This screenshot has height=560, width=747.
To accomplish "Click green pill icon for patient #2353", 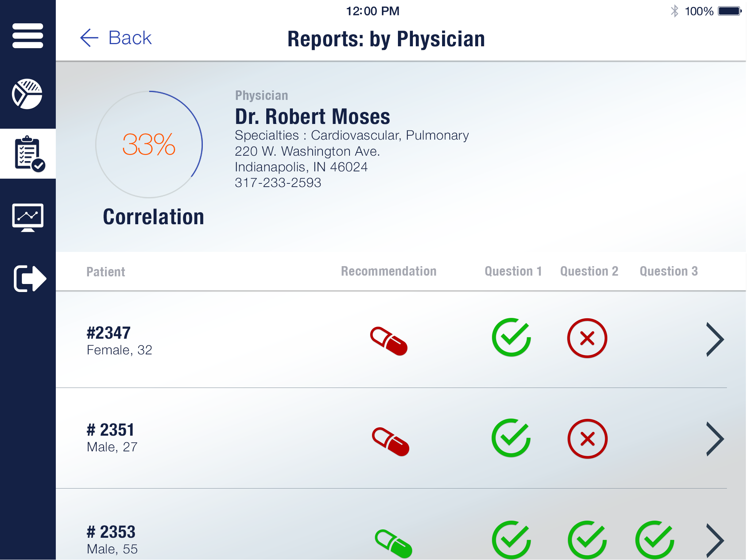I will [x=393, y=543].
